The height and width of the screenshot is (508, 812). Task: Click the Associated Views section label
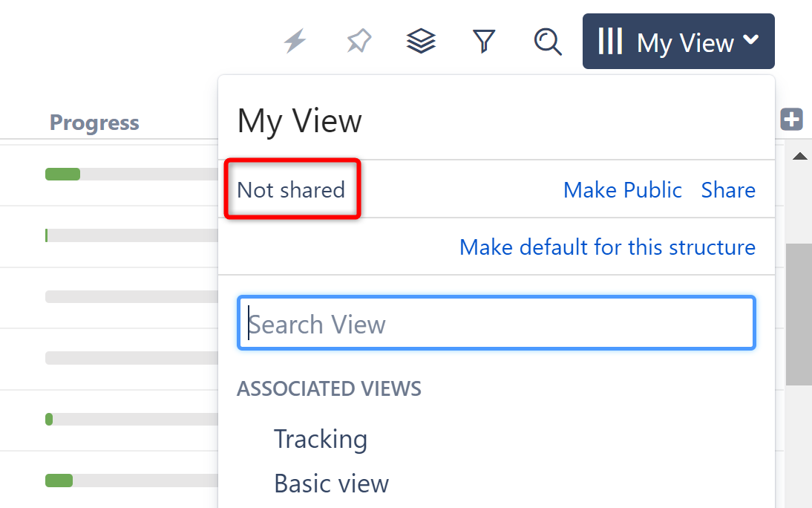(329, 388)
